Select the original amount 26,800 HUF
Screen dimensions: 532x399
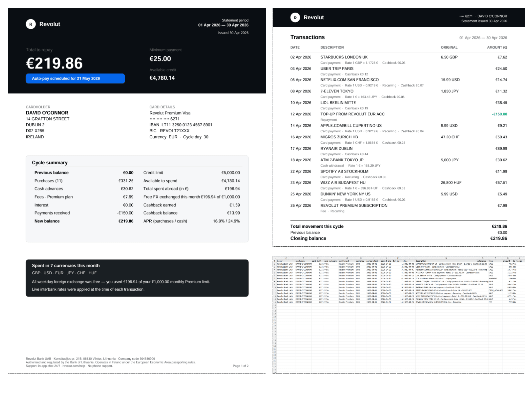452,183
